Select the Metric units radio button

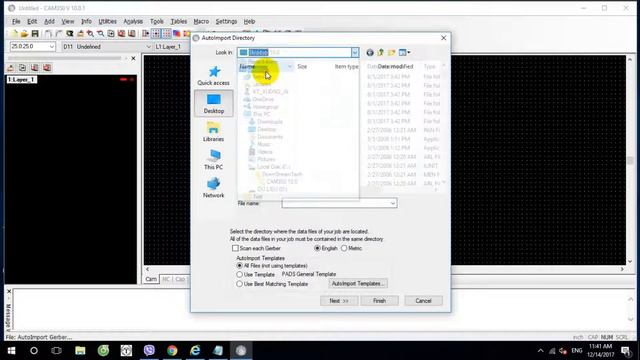point(344,248)
